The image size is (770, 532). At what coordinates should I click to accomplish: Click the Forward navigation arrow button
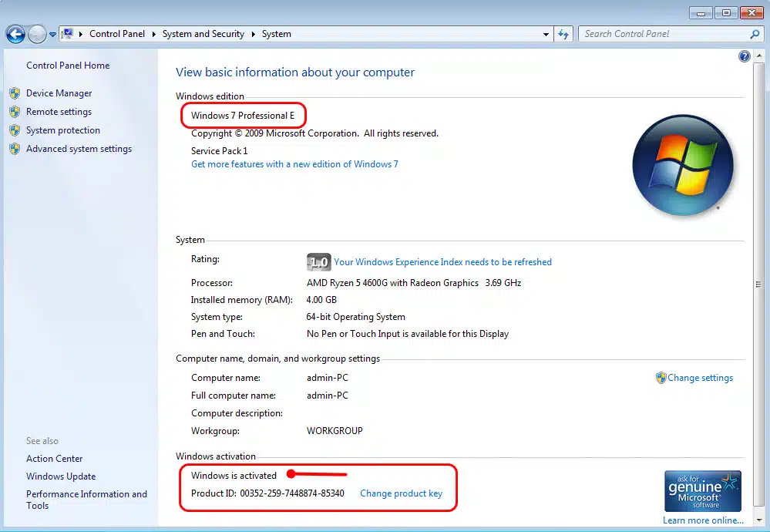tap(37, 35)
